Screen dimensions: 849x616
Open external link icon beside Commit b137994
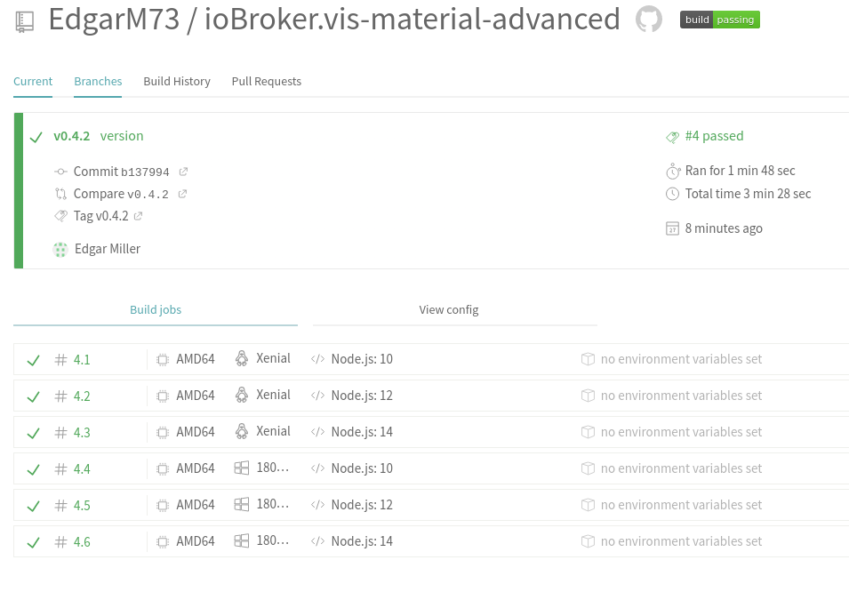183,172
